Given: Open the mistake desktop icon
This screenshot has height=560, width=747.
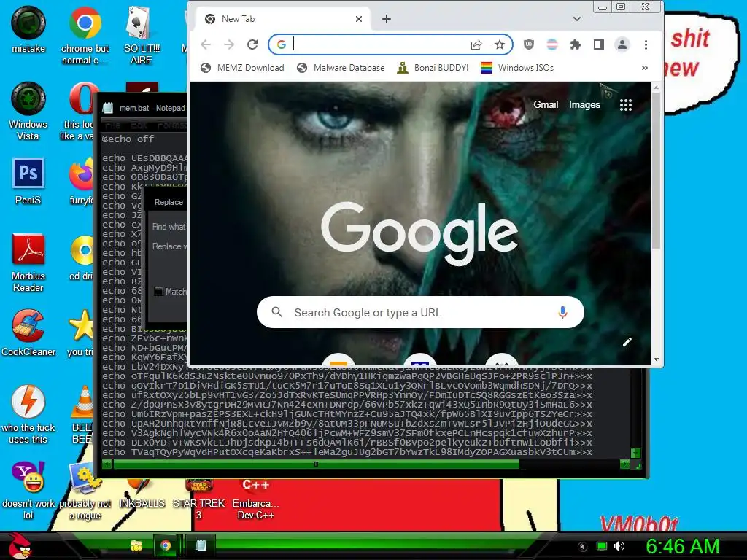Looking at the screenshot, I should tap(28, 29).
